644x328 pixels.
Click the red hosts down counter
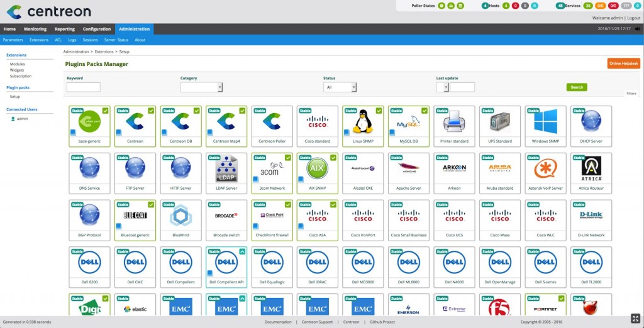point(515,6)
